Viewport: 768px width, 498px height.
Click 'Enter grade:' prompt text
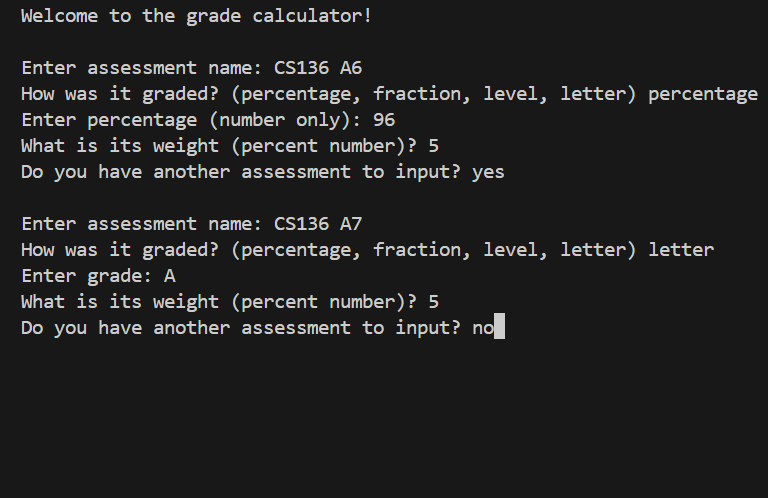(87, 277)
